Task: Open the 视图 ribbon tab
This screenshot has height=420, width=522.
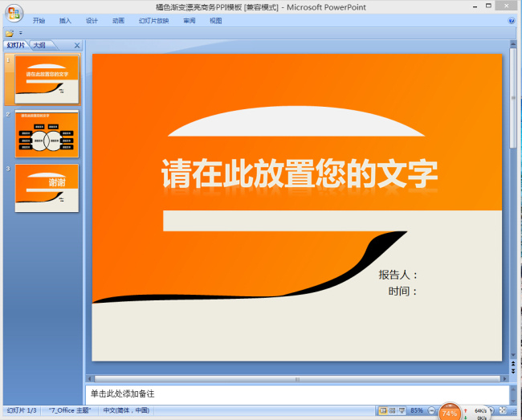Action: [x=216, y=21]
